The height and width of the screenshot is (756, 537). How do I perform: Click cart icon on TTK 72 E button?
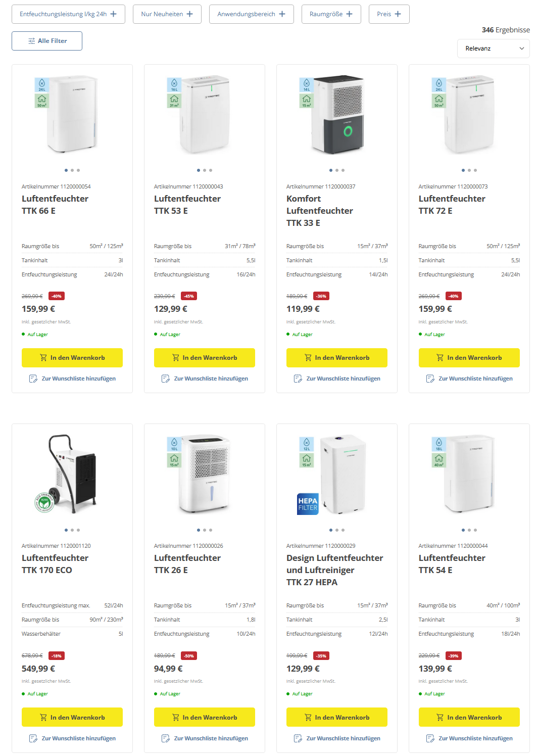tap(440, 358)
